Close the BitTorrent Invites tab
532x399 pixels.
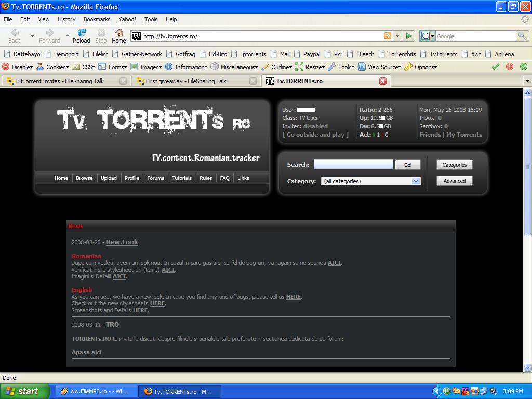[x=123, y=81]
